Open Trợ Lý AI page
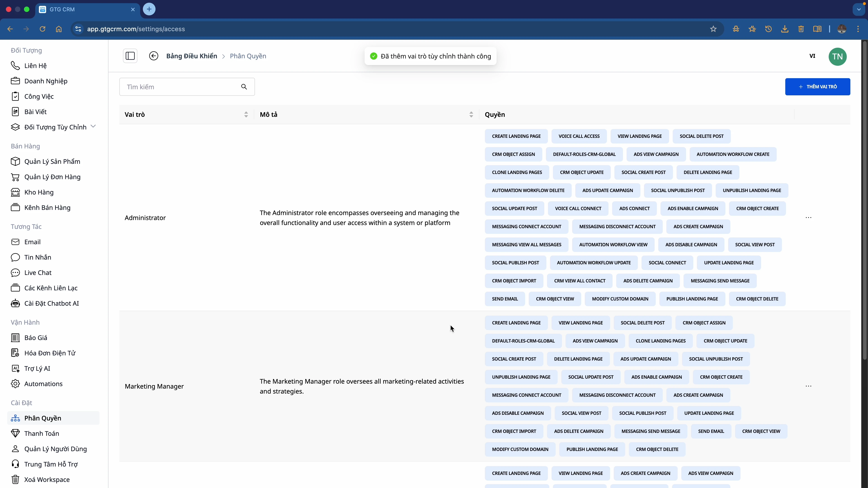This screenshot has height=488, width=868. click(x=37, y=368)
